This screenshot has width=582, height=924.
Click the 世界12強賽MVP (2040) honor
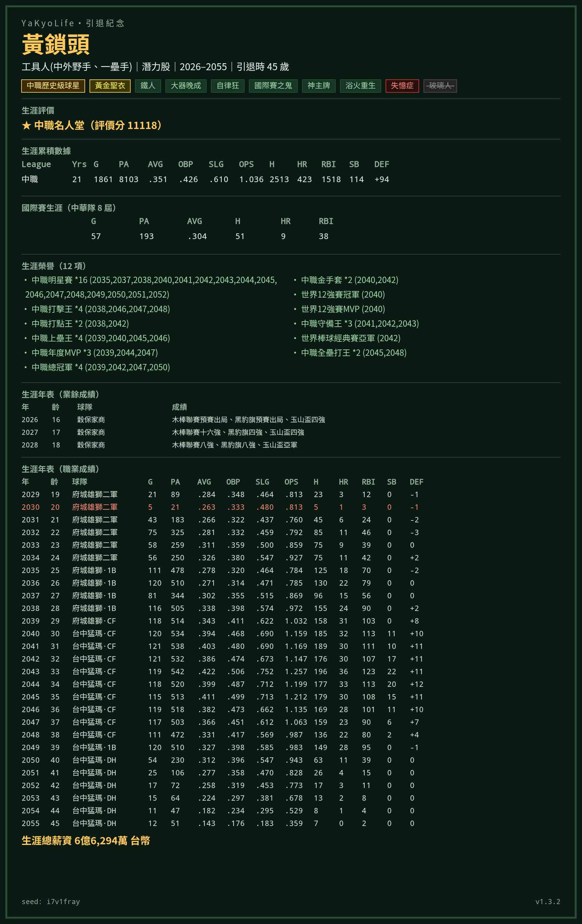(343, 309)
